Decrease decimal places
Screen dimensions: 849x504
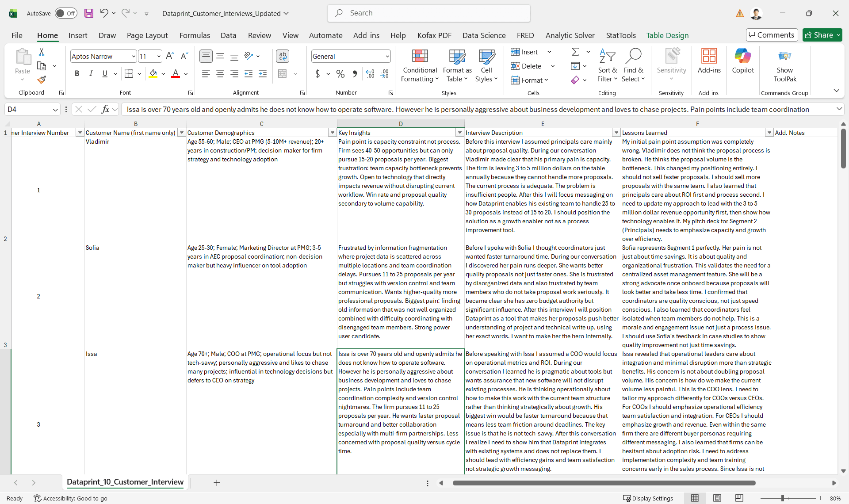(x=385, y=74)
